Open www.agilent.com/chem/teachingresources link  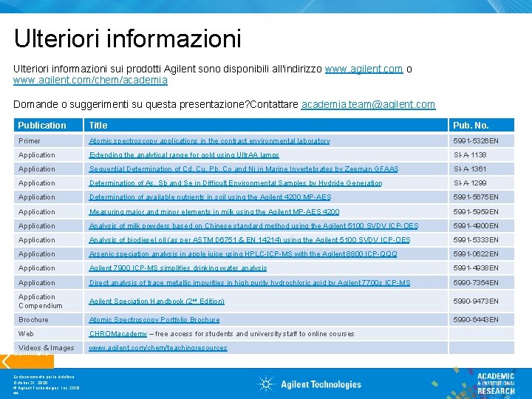click(x=158, y=348)
